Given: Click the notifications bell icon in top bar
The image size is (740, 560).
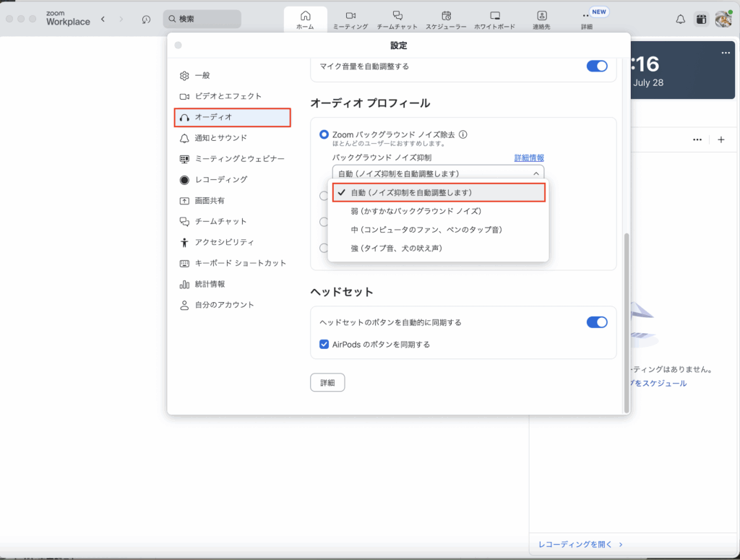Looking at the screenshot, I should [x=680, y=20].
